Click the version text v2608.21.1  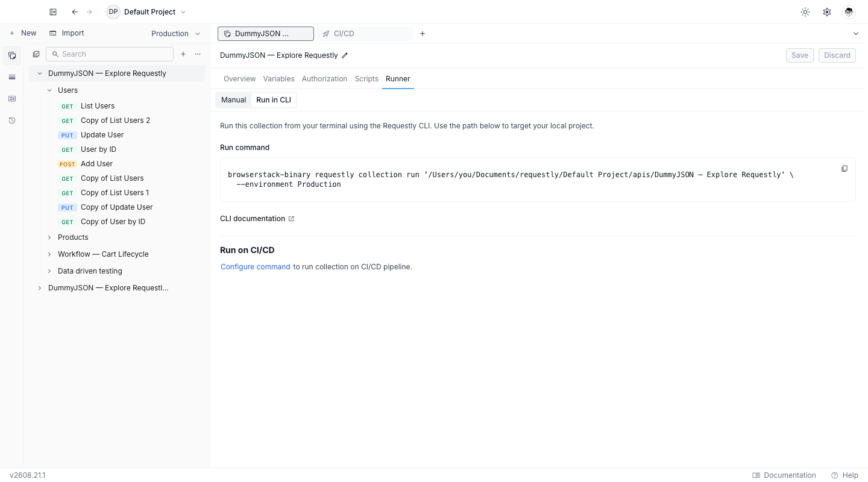click(28, 475)
